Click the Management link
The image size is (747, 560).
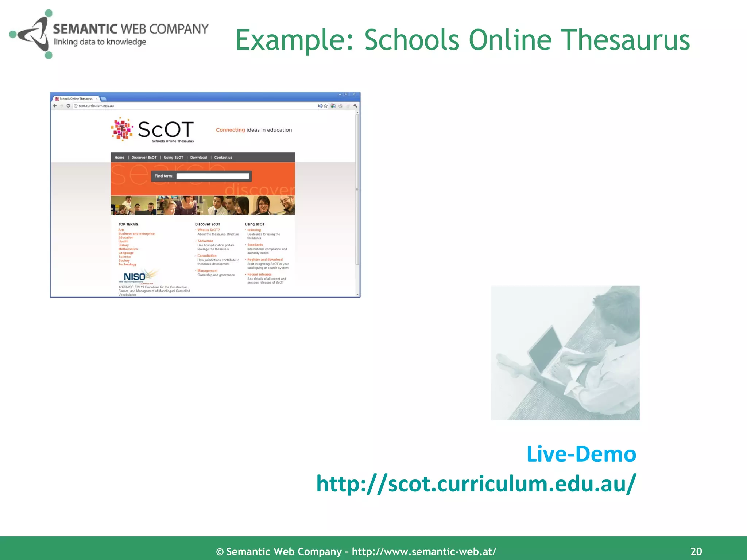(x=208, y=271)
